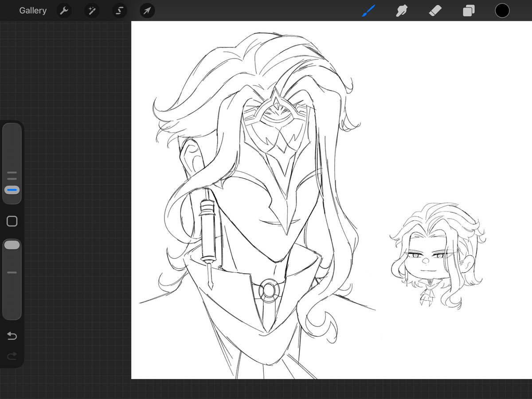Open the Actions wrench menu
This screenshot has width=532, height=399.
[64, 11]
